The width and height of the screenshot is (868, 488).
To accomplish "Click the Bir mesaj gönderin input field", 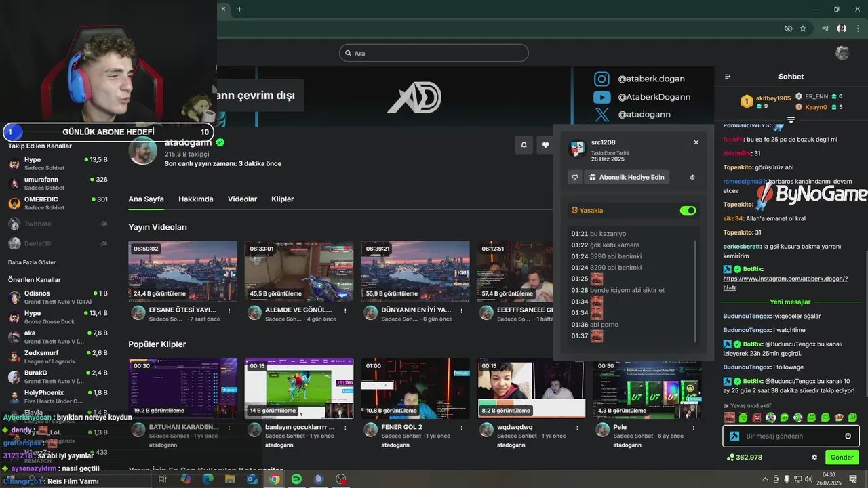I will coord(791,436).
